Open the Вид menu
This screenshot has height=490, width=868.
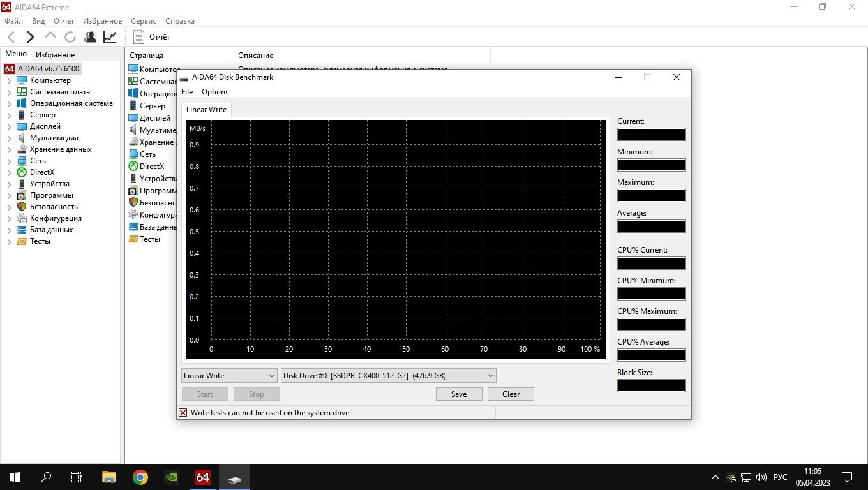coord(38,21)
